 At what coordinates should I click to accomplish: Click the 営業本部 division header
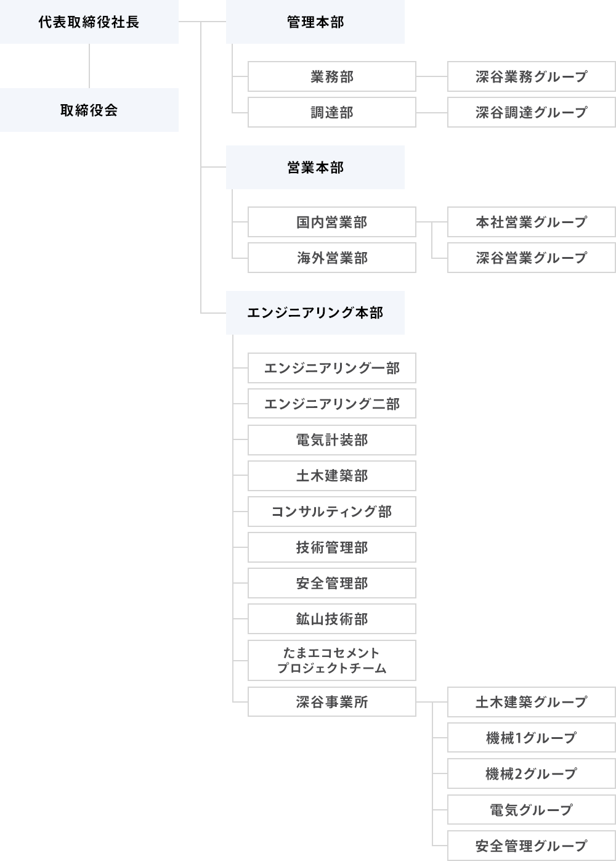coord(315,168)
